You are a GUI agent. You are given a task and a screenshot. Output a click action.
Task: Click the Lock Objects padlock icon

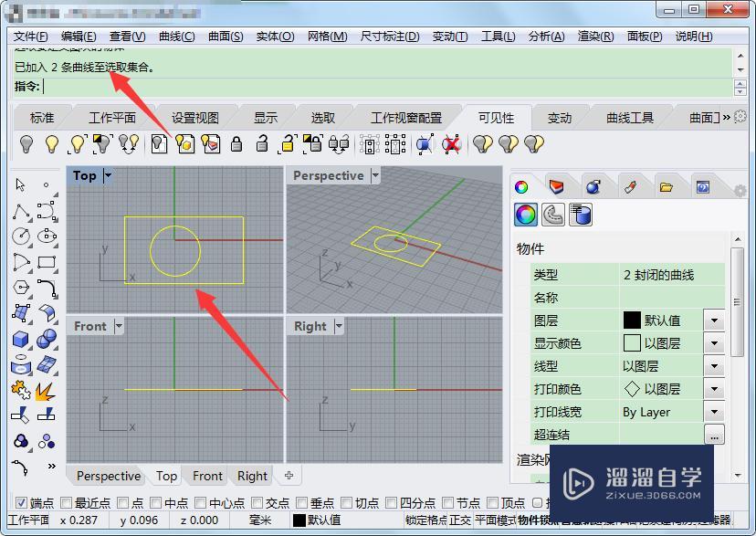236,143
